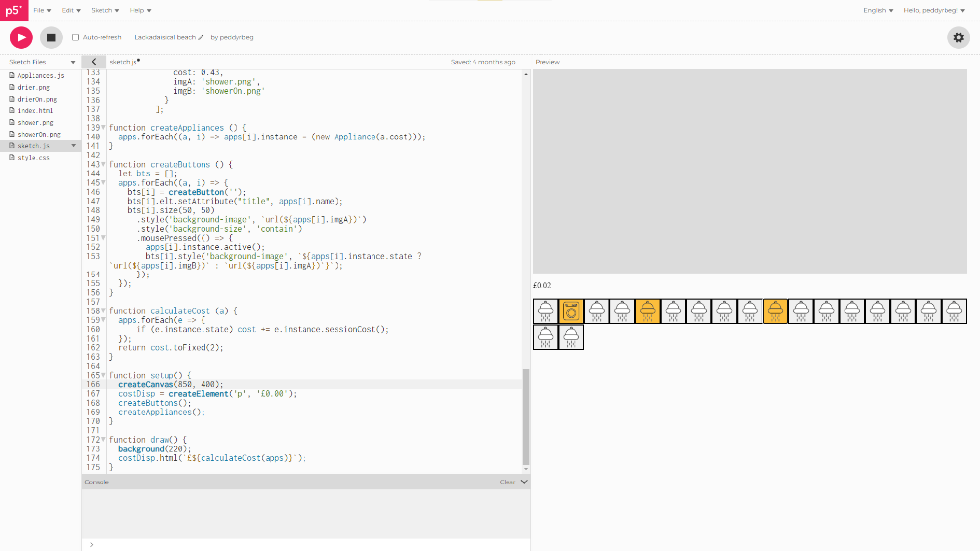Click the Play sketch button

[x=21, y=37]
